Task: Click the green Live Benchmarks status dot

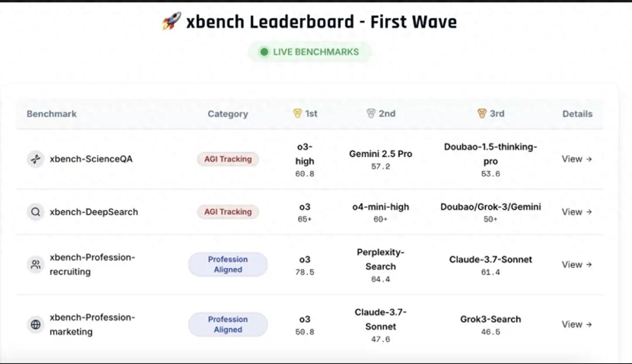Action: coord(264,52)
